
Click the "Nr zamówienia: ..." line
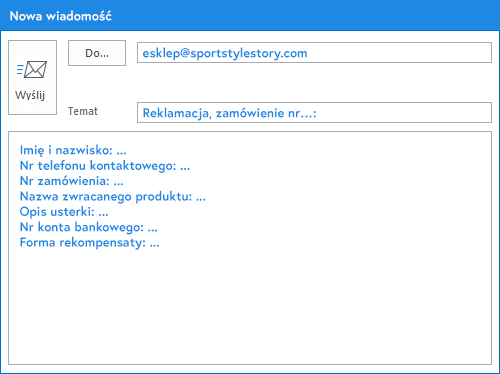coord(72,181)
